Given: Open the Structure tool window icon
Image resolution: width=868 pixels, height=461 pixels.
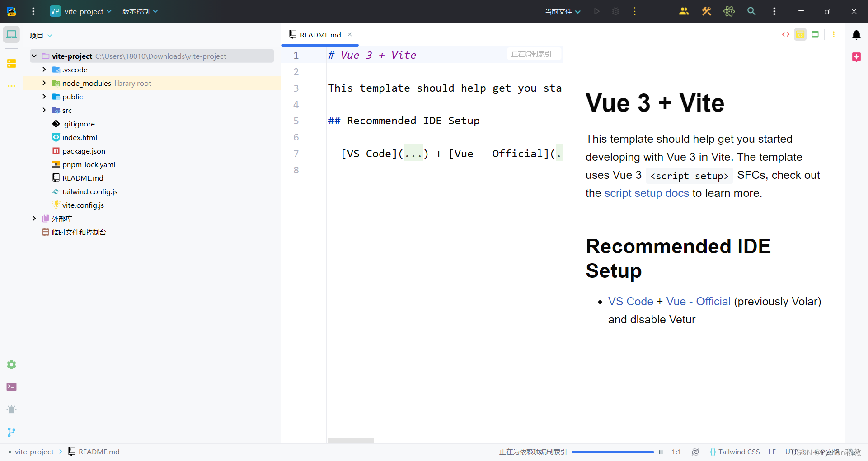Looking at the screenshot, I should point(11,64).
